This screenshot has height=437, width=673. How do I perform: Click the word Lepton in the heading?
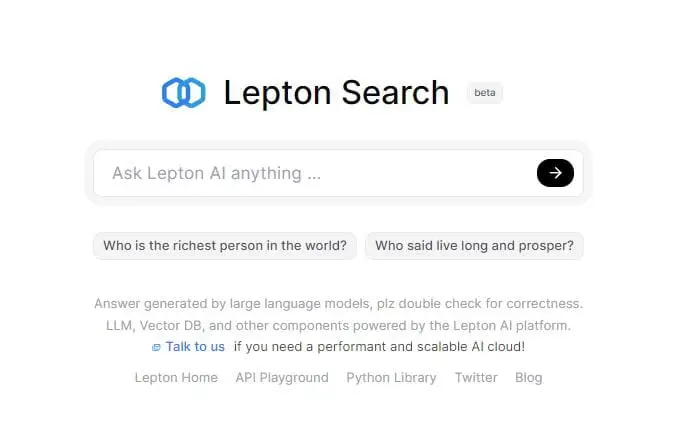(276, 93)
